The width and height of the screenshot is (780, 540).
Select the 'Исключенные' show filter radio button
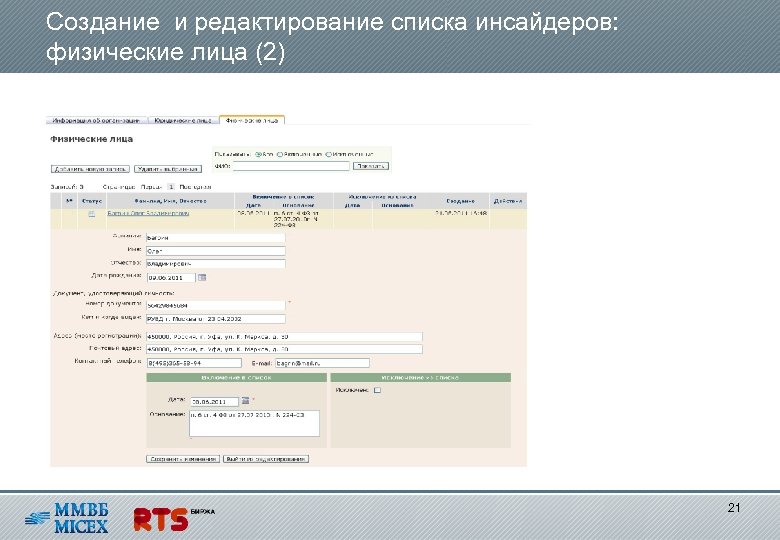328,155
